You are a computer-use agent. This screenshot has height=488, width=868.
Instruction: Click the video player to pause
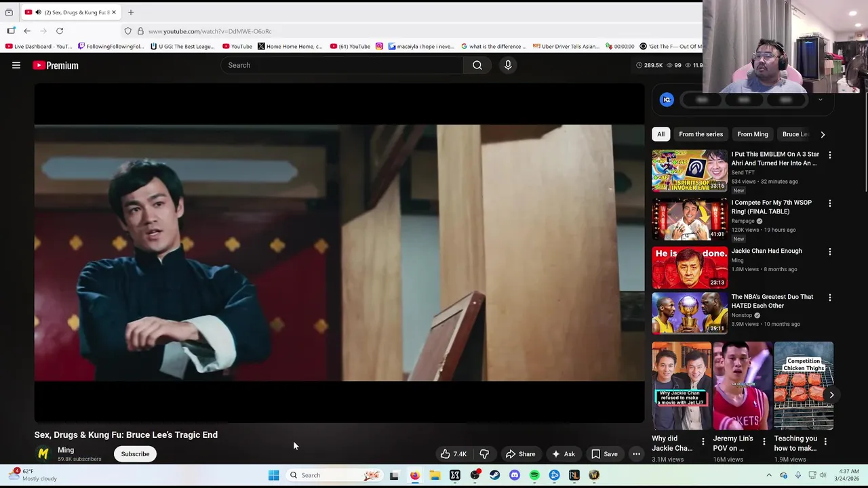point(339,252)
